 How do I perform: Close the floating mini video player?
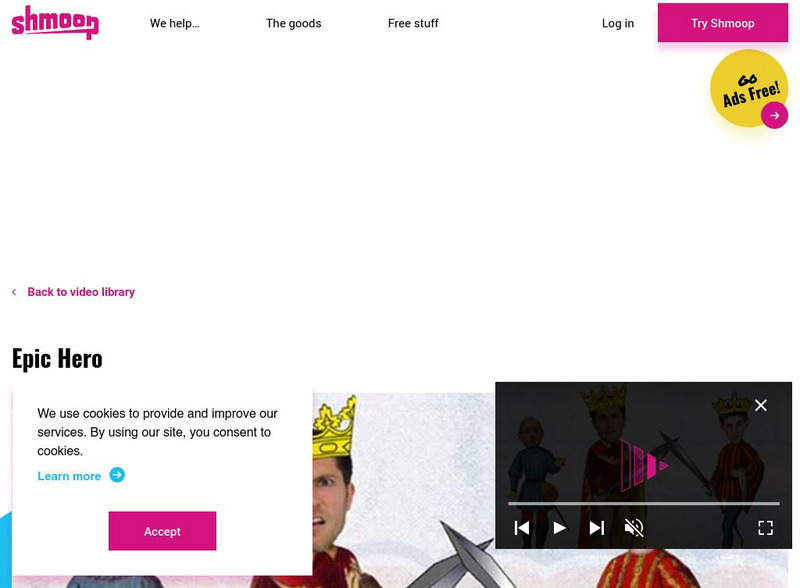coord(761,405)
